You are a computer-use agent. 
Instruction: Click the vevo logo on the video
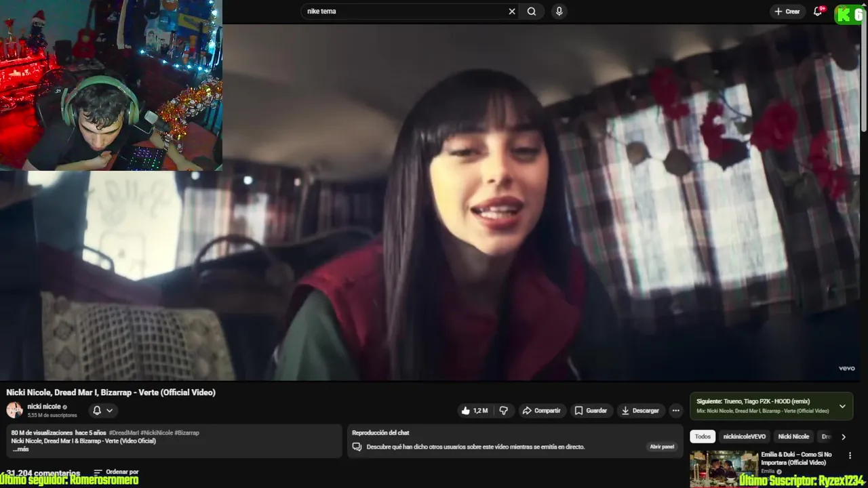pyautogui.click(x=846, y=368)
